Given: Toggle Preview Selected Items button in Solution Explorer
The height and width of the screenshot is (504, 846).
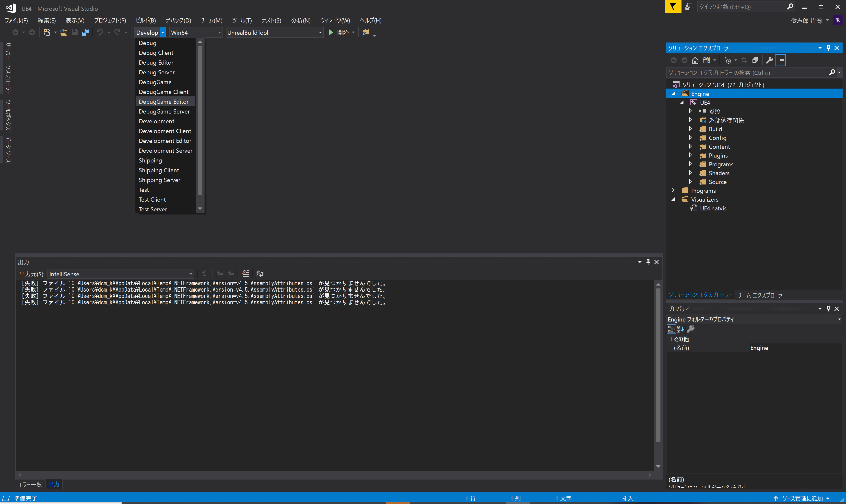Looking at the screenshot, I should coord(781,60).
